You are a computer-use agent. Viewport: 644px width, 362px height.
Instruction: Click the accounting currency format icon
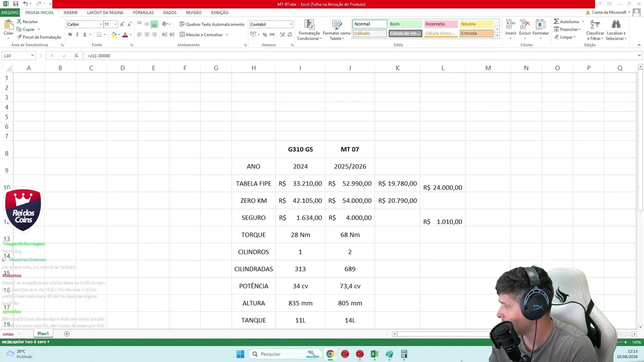pyautogui.click(x=253, y=35)
